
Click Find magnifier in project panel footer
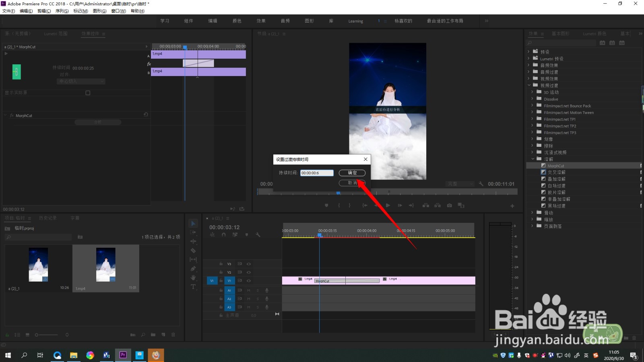(143, 335)
